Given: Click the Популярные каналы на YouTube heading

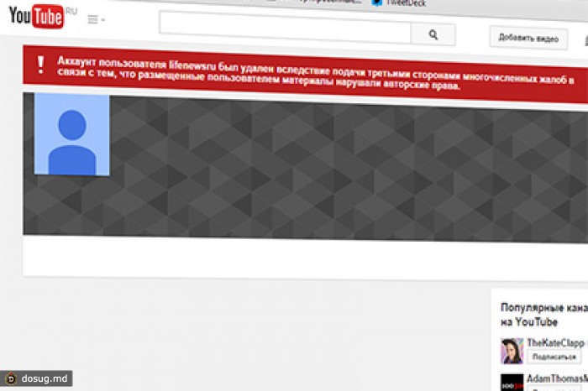Looking at the screenshot, I should (544, 315).
